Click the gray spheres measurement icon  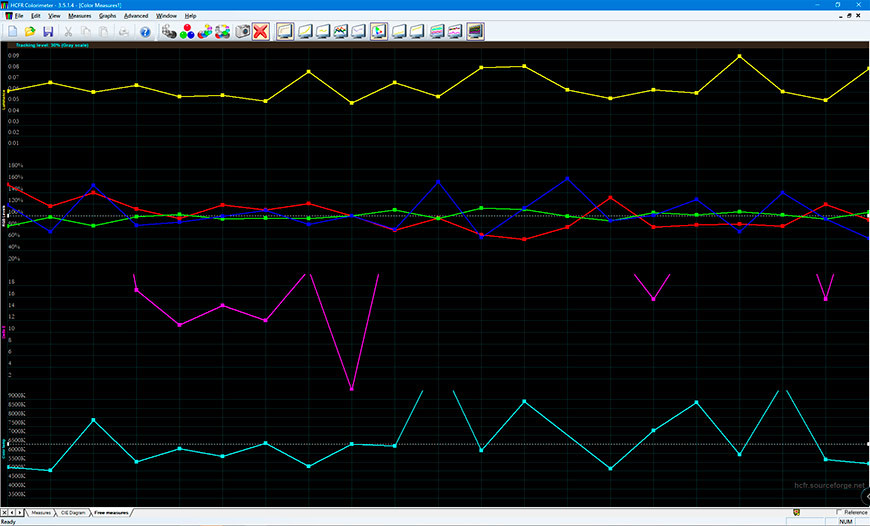(x=169, y=32)
